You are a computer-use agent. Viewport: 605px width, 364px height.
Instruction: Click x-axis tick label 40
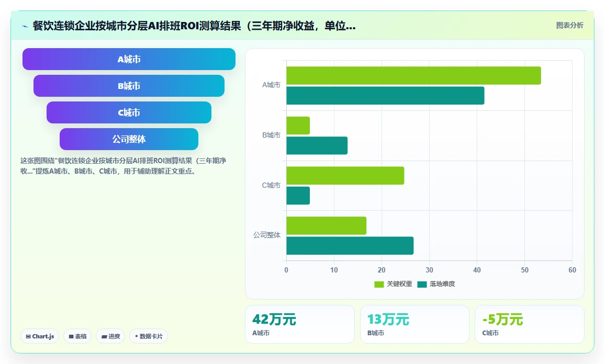pos(477,270)
